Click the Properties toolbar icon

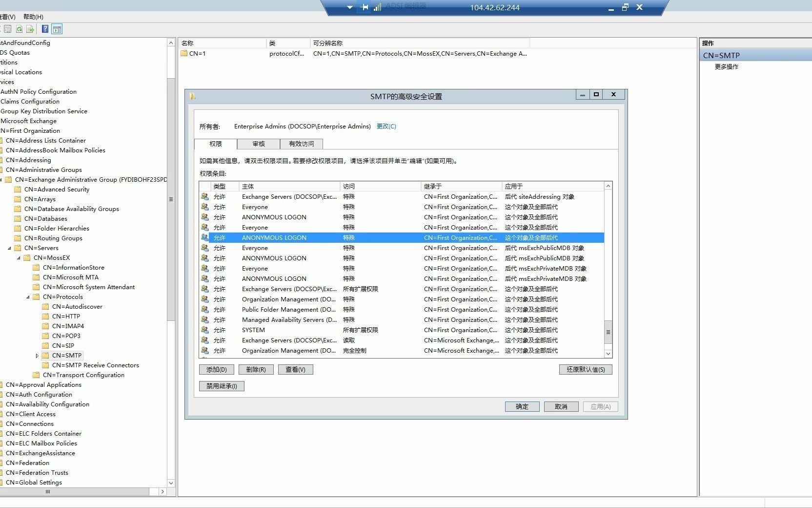[x=7, y=29]
